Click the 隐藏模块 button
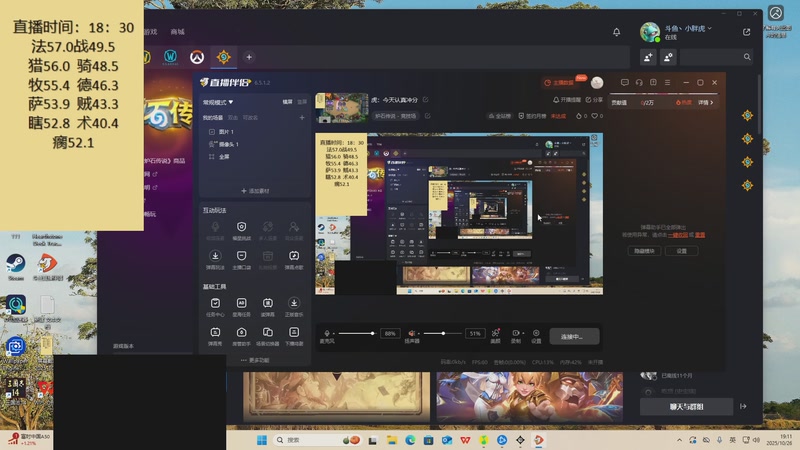The width and height of the screenshot is (800, 450). [644, 251]
